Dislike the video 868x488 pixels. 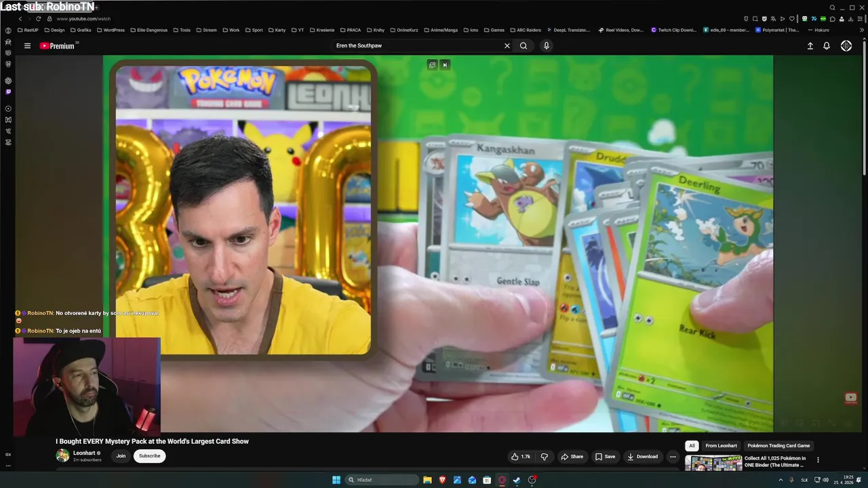coord(544,457)
